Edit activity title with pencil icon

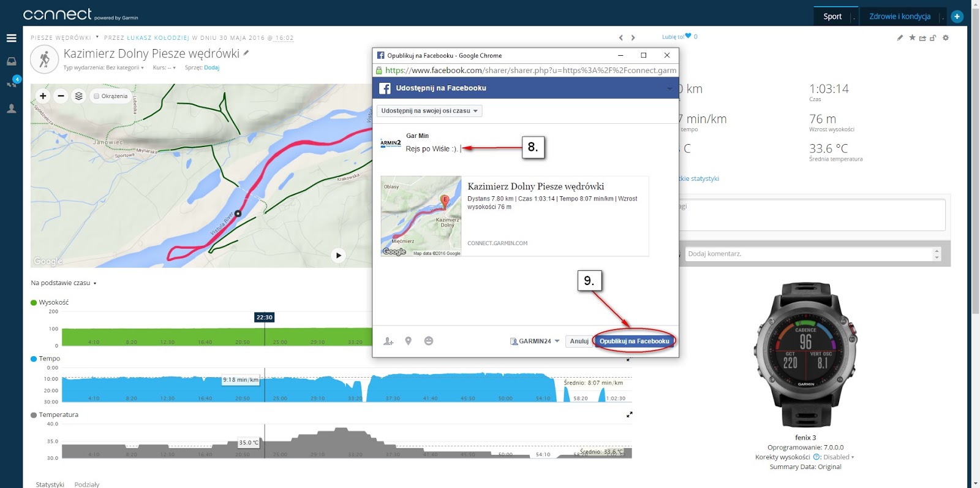pyautogui.click(x=246, y=53)
